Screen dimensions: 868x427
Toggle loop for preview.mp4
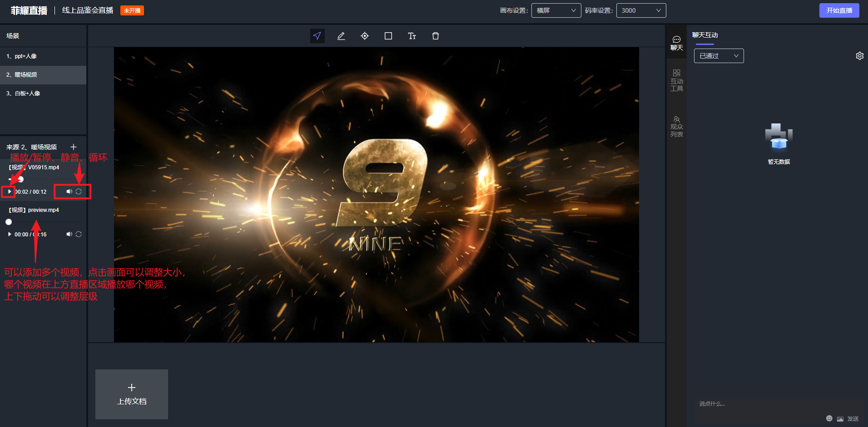click(x=79, y=234)
